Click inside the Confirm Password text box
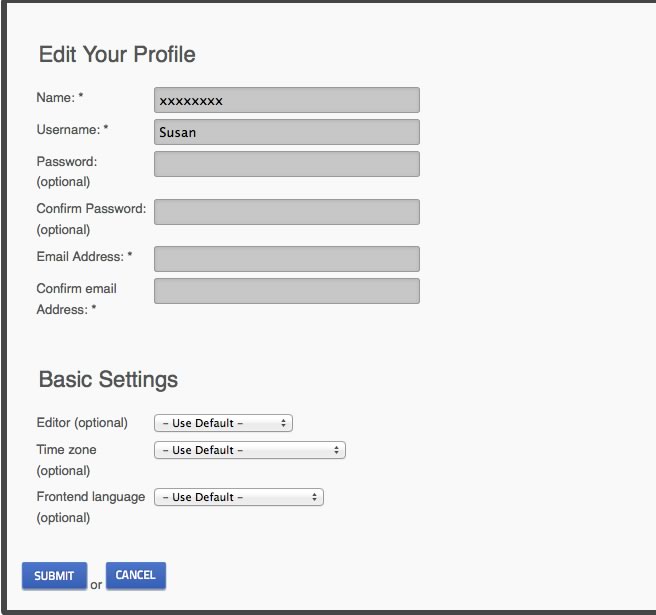The image size is (656, 615). (x=287, y=212)
